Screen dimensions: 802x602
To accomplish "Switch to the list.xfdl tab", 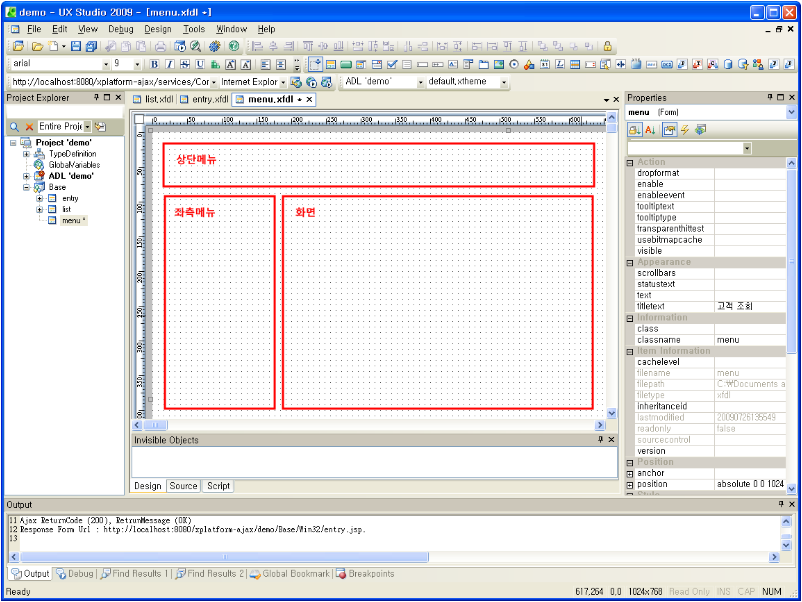I will [153, 99].
